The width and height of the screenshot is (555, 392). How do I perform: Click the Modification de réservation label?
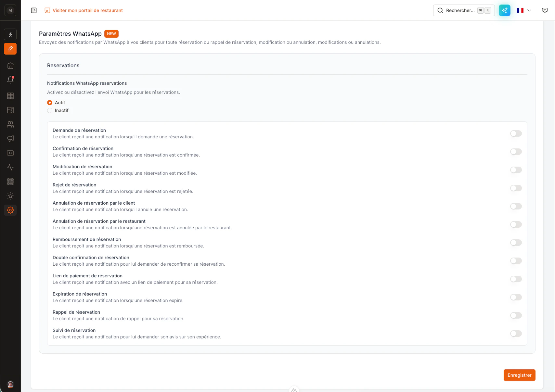point(83,167)
